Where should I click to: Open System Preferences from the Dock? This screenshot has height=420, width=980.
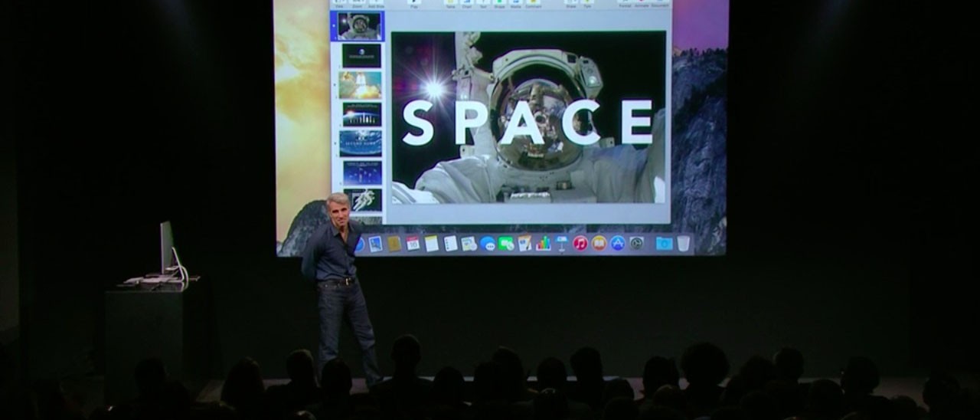pyautogui.click(x=636, y=243)
